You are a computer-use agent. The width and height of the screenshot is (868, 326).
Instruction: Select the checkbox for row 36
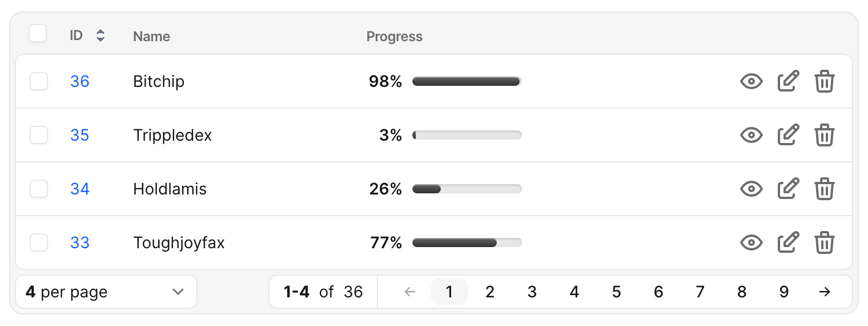click(x=39, y=82)
